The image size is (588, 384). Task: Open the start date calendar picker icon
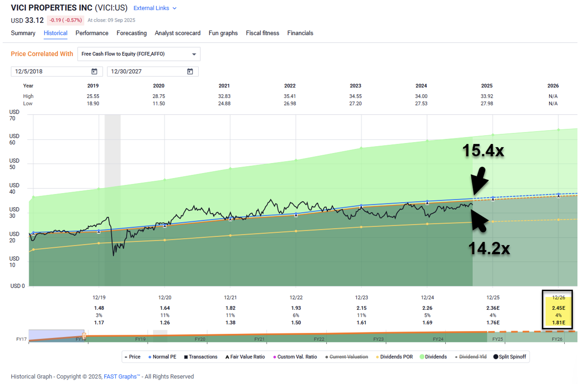tap(94, 72)
